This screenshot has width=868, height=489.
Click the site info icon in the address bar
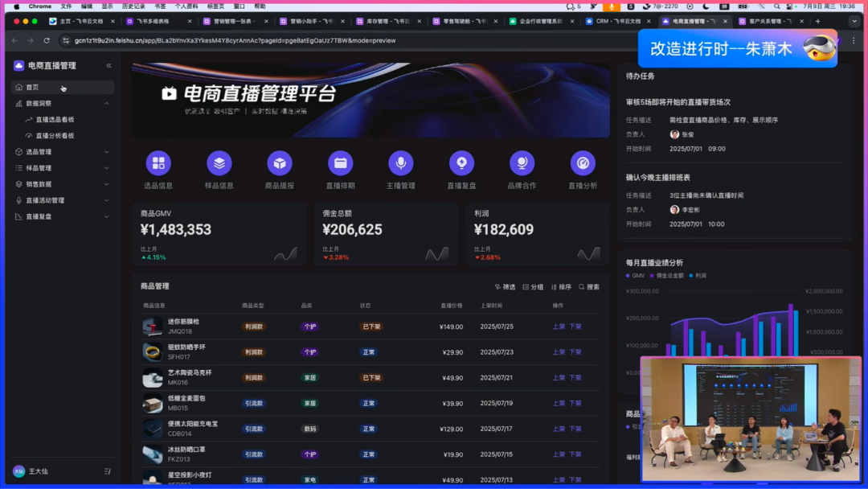click(x=66, y=40)
